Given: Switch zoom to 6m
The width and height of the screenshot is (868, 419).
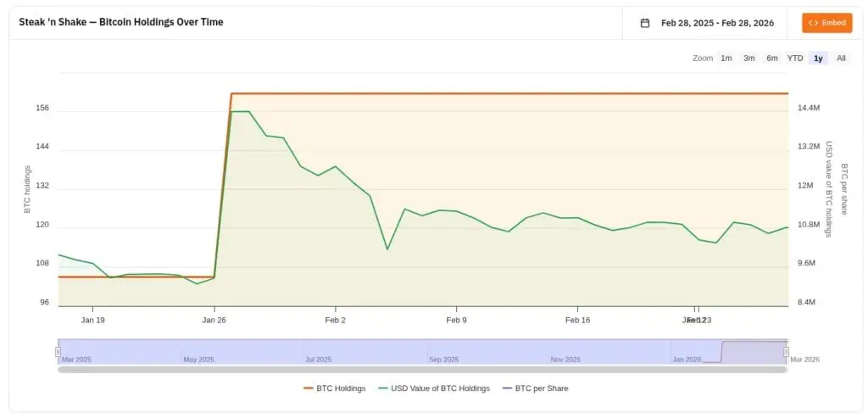Looking at the screenshot, I should coord(772,59).
